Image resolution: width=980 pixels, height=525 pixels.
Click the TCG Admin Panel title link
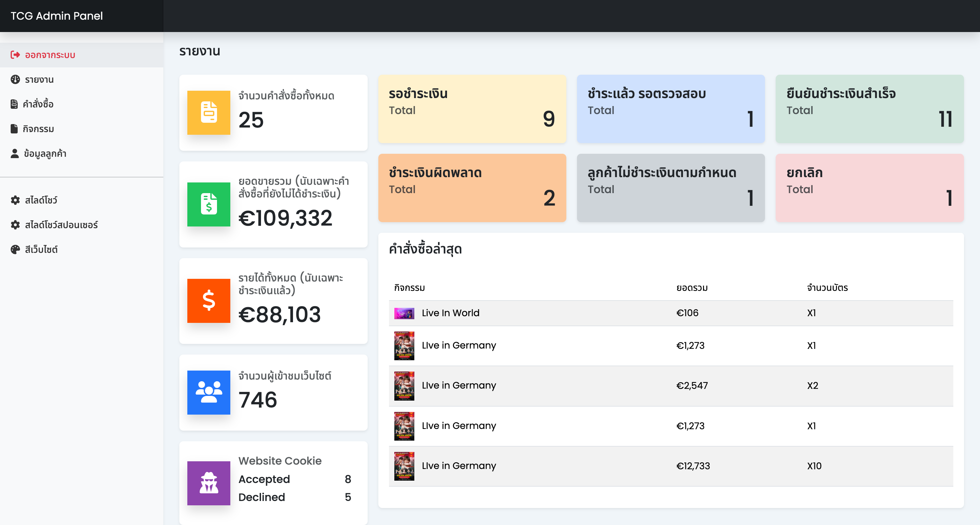coord(57,16)
